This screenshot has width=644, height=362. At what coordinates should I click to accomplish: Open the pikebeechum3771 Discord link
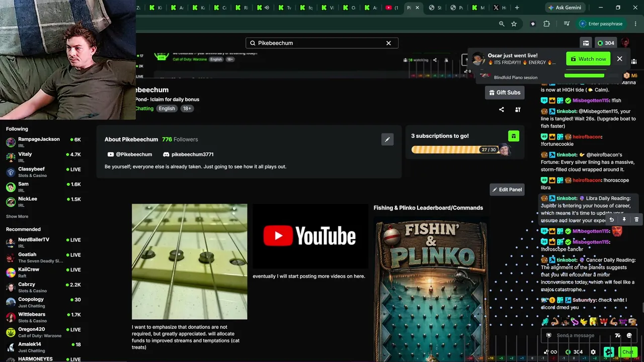coord(188,154)
